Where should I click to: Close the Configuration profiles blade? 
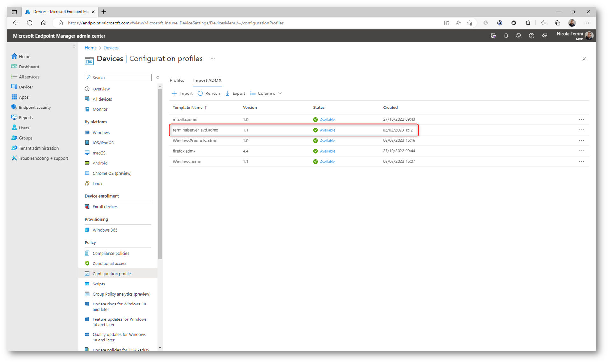tap(584, 59)
